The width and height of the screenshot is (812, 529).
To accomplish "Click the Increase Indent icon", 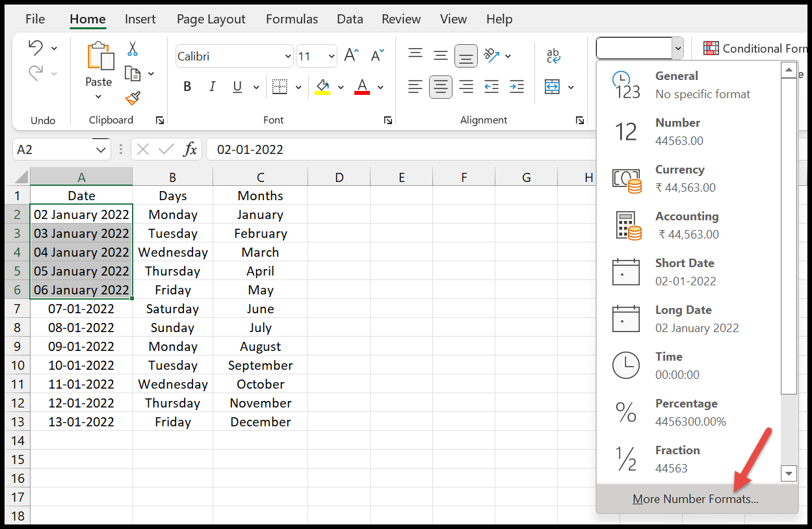I will [x=517, y=86].
